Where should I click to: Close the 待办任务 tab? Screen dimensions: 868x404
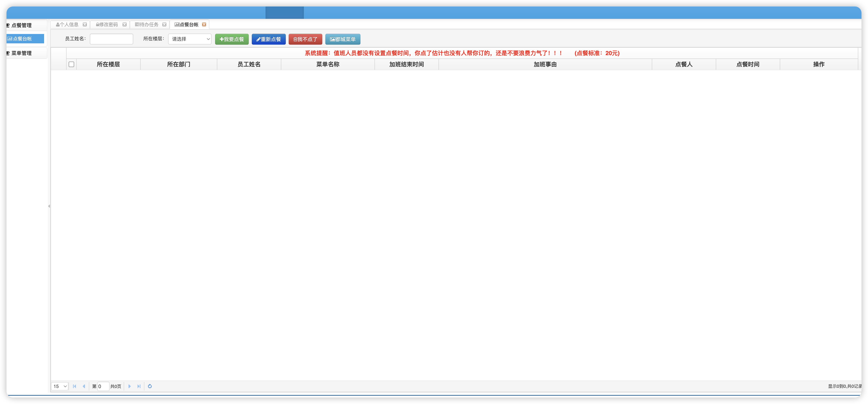coord(164,25)
